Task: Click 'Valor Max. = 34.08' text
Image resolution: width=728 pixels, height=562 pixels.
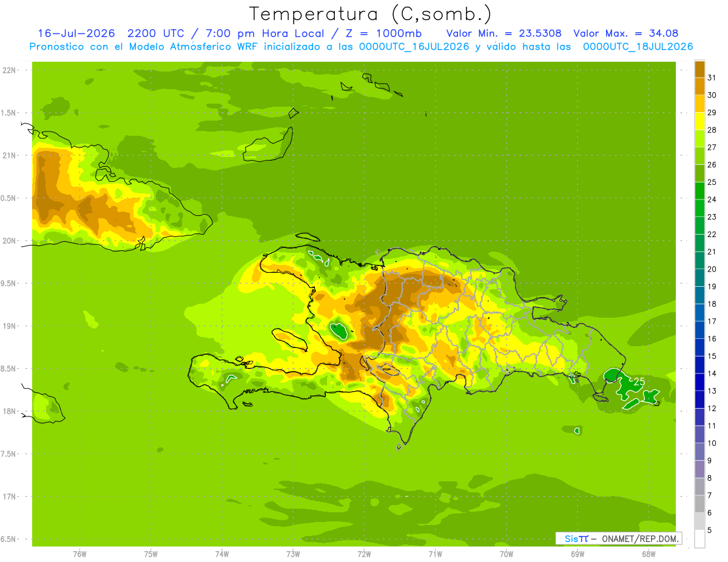Action: pos(626,33)
